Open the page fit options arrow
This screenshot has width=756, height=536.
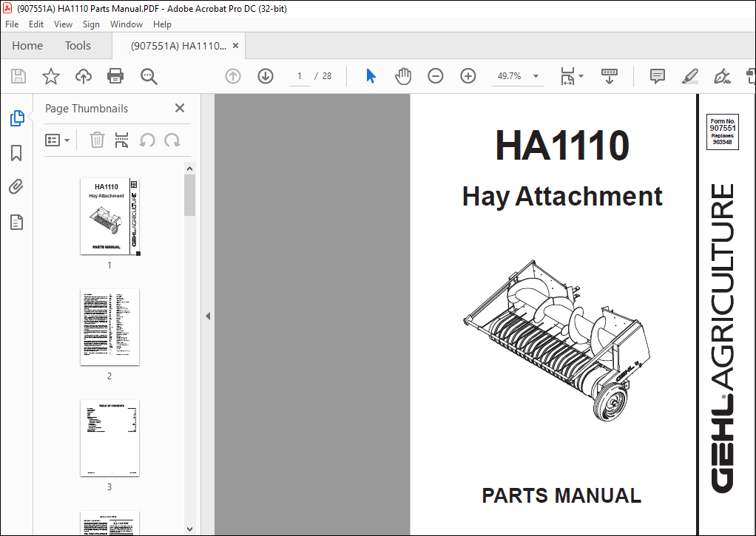click(x=581, y=76)
